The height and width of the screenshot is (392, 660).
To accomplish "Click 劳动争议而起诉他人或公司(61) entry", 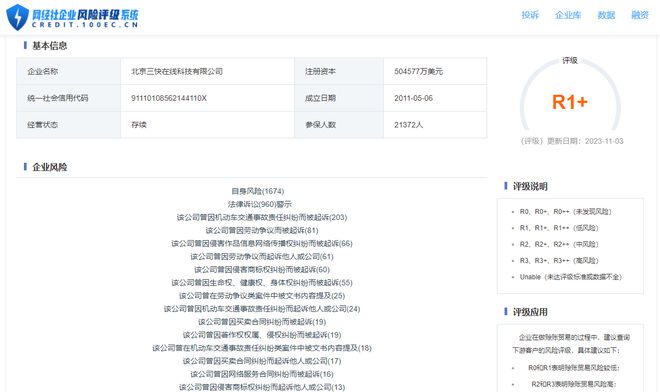I will (x=262, y=256).
